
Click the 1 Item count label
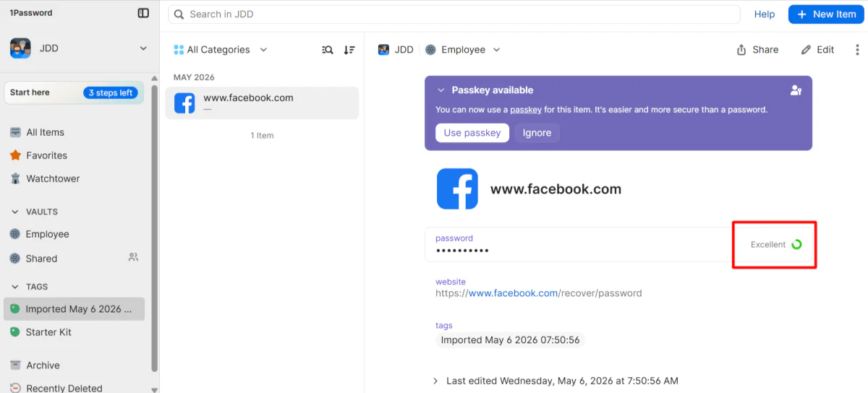tap(262, 136)
